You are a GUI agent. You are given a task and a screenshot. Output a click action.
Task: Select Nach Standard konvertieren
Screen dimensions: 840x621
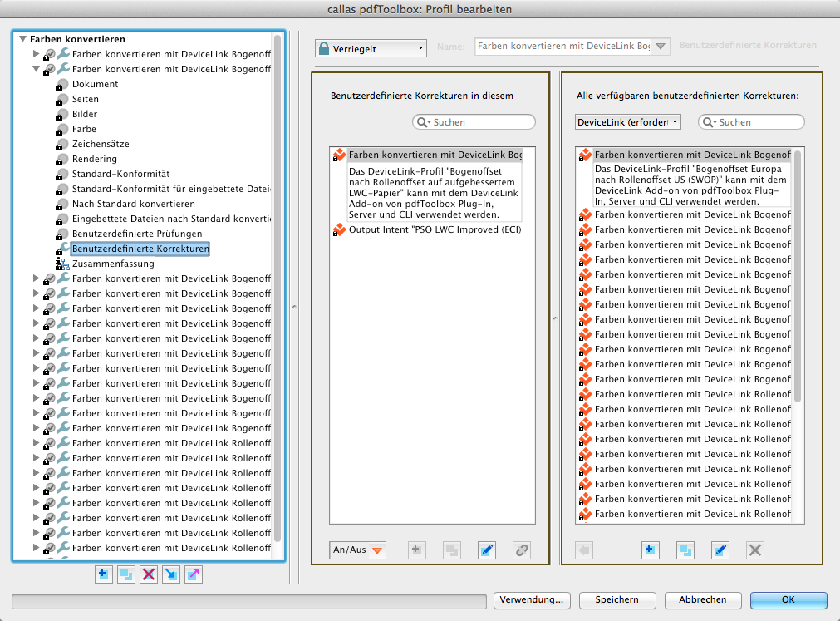point(134,205)
